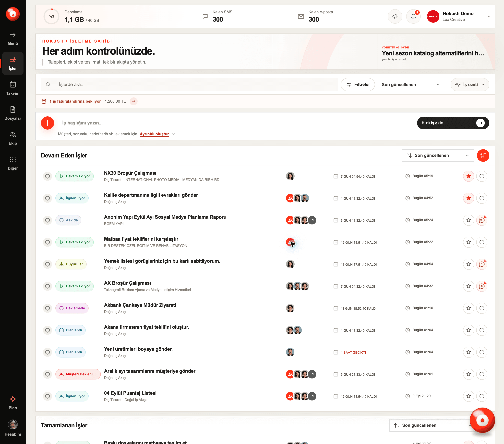Viewport: 504px width, 444px height.
Task: Click the İşlerde ara search field
Action: 189,84
